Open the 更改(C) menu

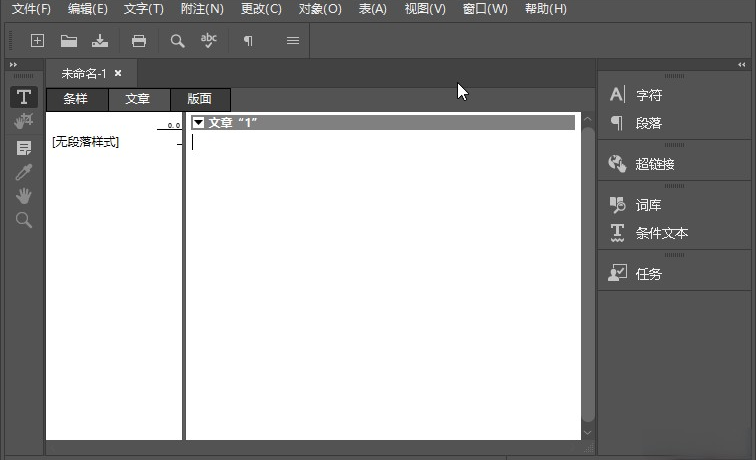point(261,9)
